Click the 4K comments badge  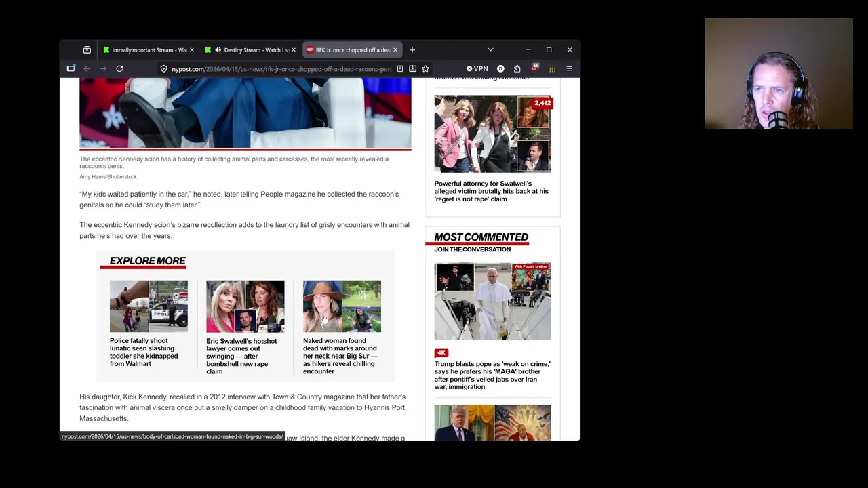[441, 353]
